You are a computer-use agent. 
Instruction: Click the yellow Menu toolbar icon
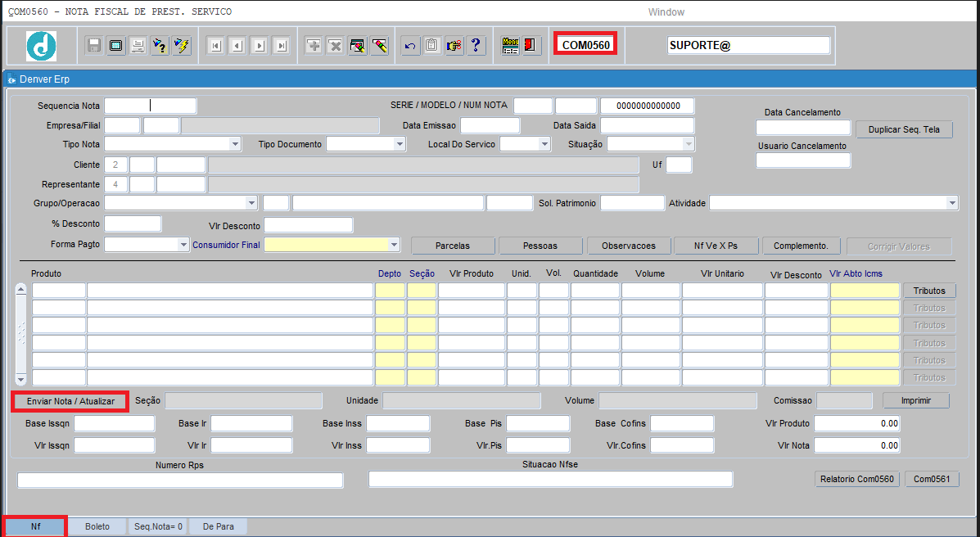pos(510,46)
